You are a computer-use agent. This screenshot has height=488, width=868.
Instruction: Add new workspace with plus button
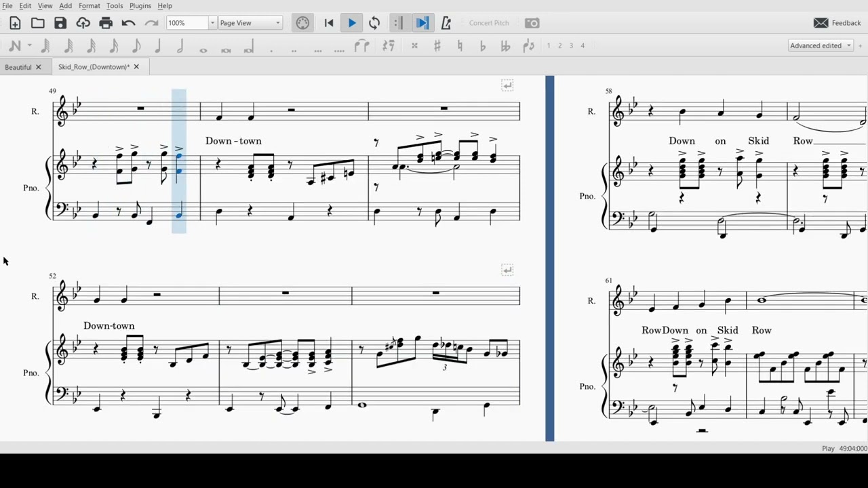861,45
